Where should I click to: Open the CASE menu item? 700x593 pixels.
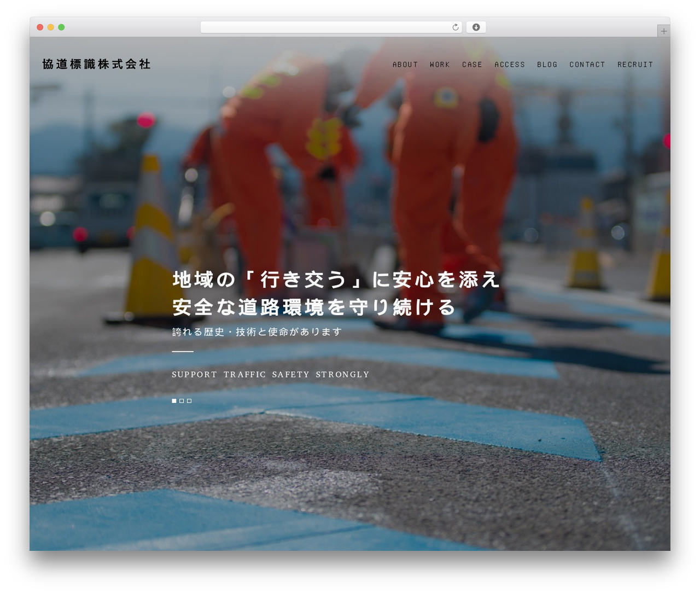(x=472, y=65)
